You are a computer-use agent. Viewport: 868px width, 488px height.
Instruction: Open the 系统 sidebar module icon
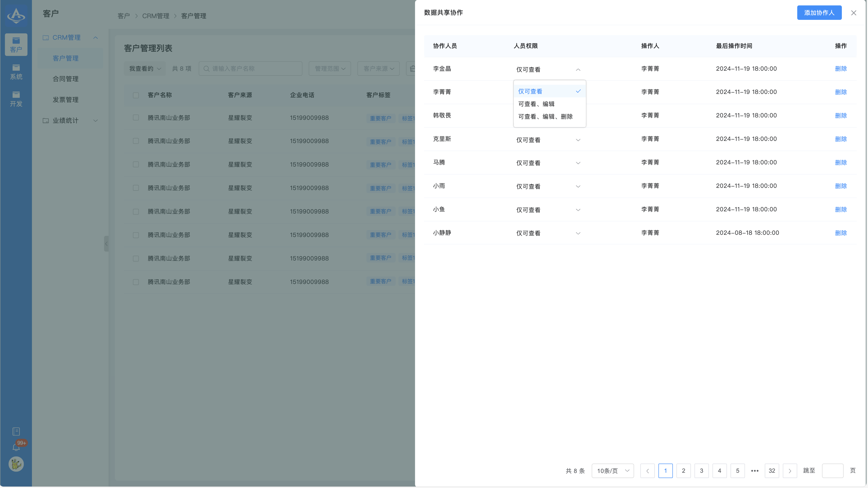point(16,72)
